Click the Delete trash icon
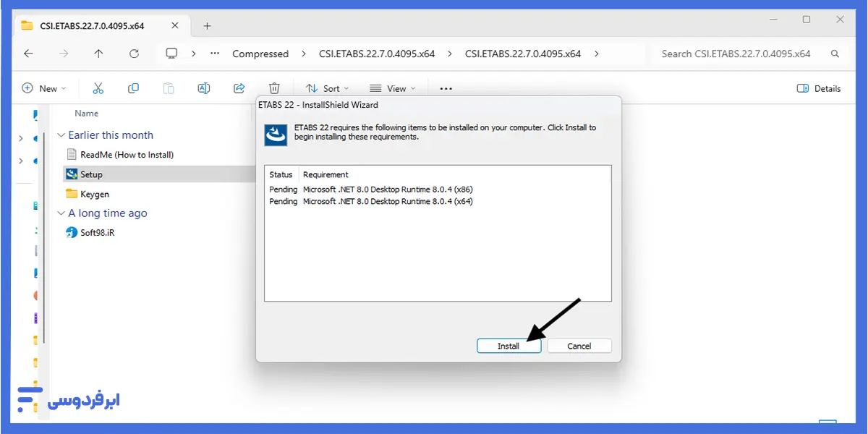This screenshot has width=868, height=434. (x=274, y=88)
